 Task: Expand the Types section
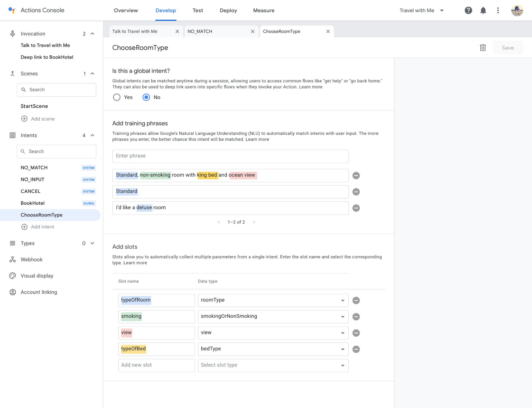tap(92, 243)
